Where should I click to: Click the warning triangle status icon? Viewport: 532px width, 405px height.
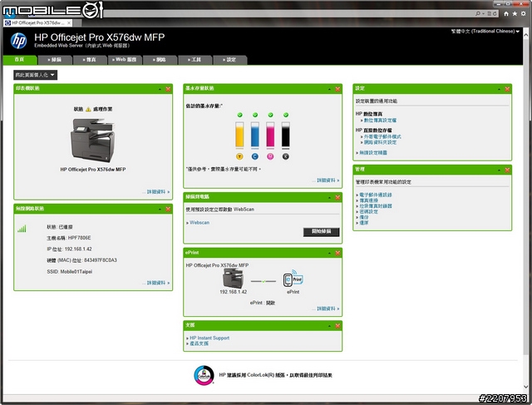click(x=88, y=109)
